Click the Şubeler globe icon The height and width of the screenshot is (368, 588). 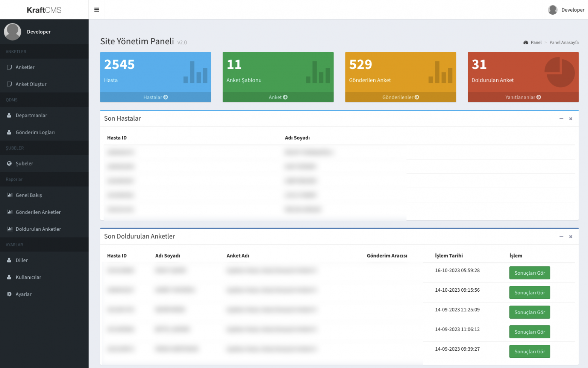tap(9, 164)
